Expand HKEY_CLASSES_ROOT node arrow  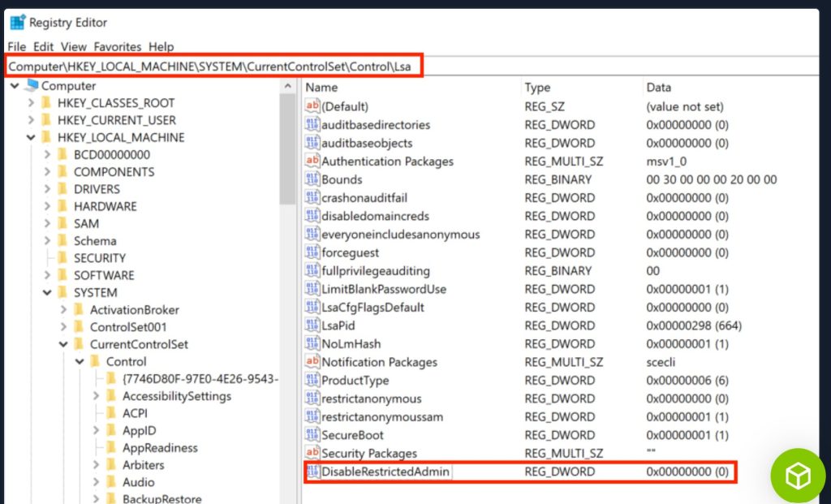[x=32, y=103]
